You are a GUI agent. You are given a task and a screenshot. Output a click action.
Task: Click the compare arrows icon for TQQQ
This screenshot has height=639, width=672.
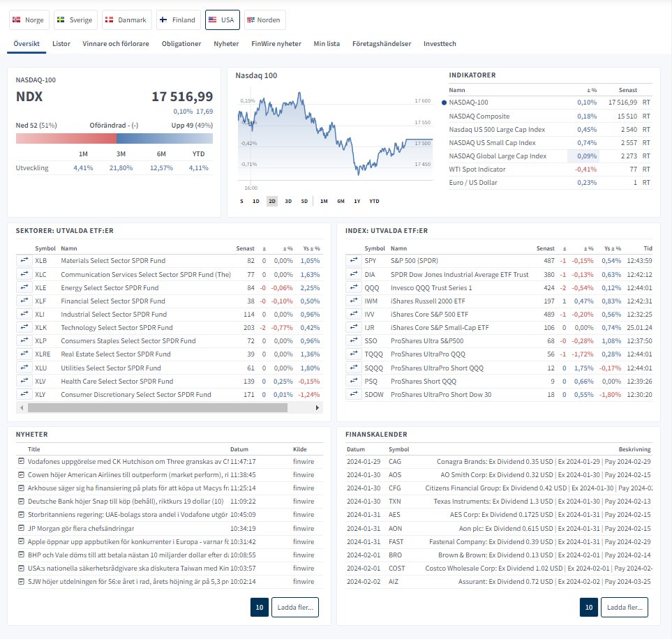(x=354, y=354)
